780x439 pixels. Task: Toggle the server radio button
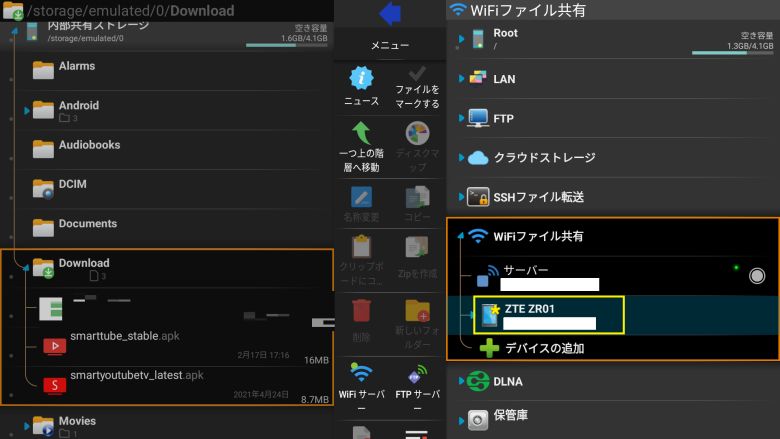[x=757, y=275]
